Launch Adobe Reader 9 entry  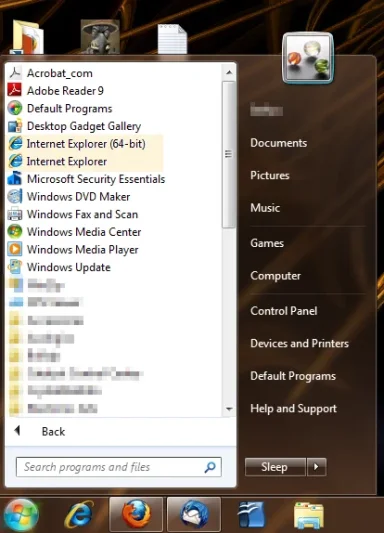65,91
